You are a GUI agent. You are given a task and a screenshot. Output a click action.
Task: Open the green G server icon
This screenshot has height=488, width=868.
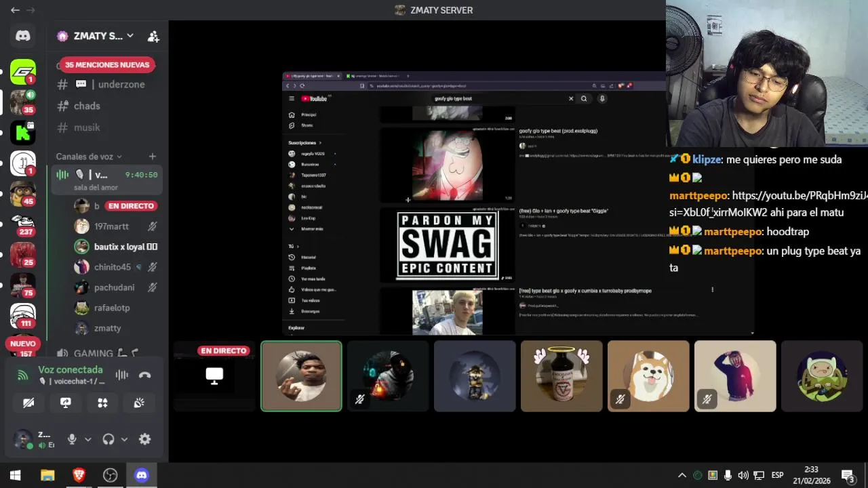click(23, 72)
